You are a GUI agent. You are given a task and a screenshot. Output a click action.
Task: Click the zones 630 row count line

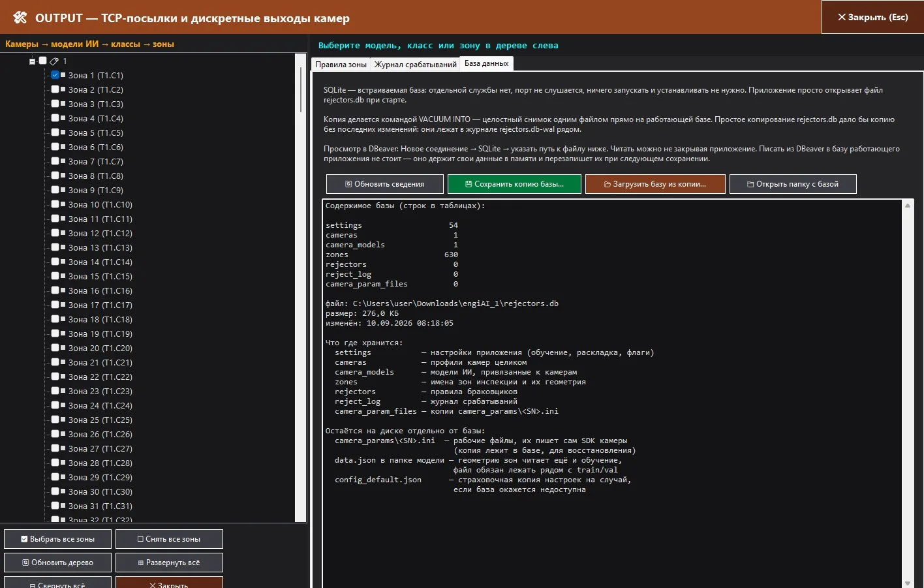click(x=392, y=255)
